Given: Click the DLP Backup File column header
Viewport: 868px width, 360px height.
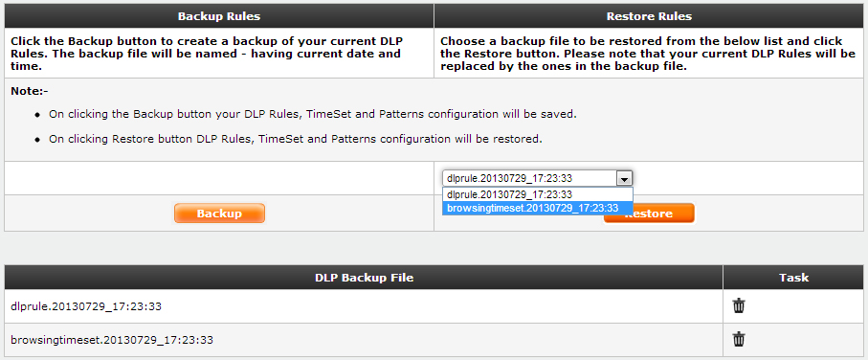Looking at the screenshot, I should (x=364, y=278).
